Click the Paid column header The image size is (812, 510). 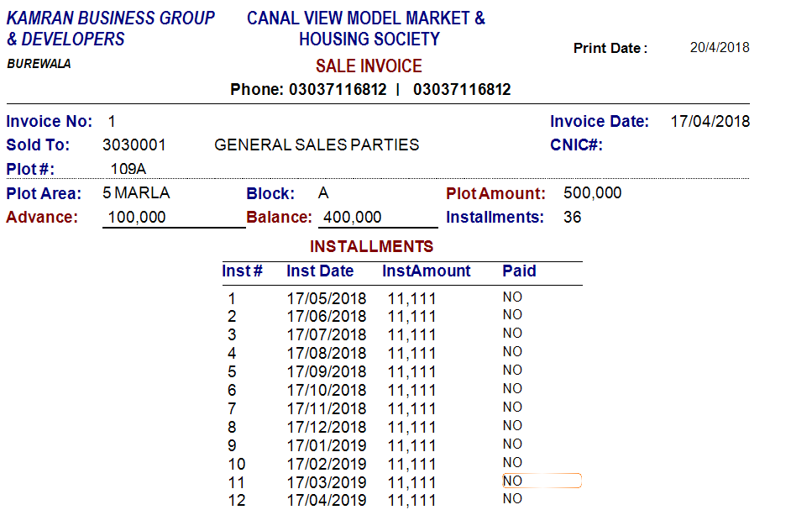tap(519, 271)
